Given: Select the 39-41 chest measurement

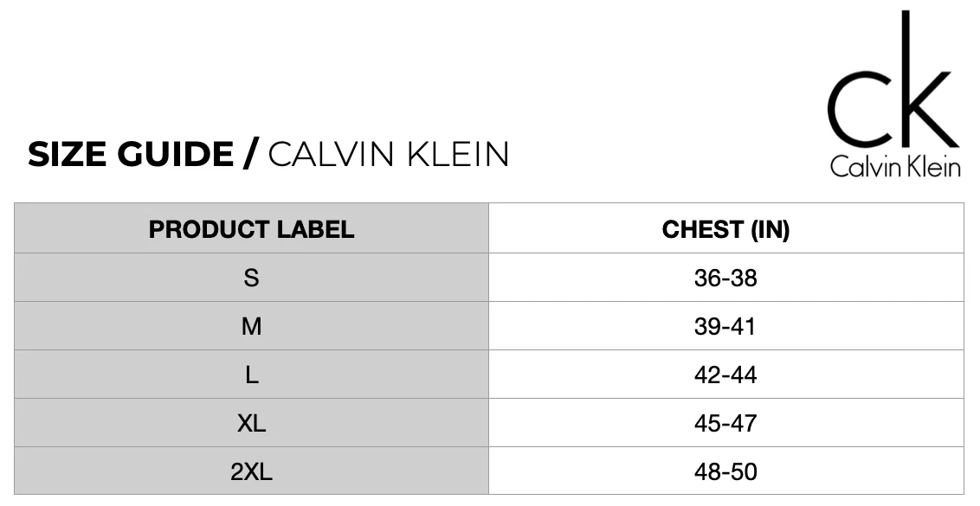Looking at the screenshot, I should 725,326.
